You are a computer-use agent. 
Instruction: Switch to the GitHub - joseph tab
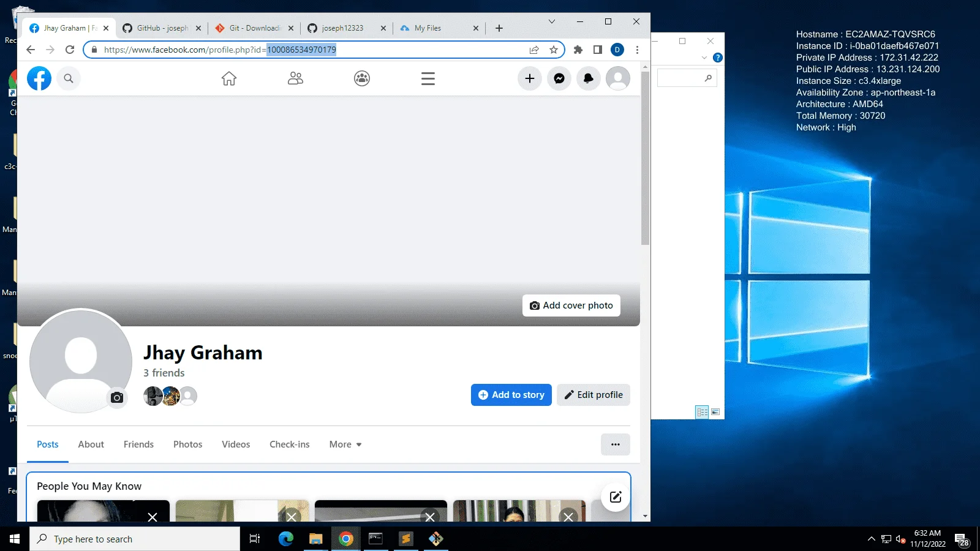162,28
